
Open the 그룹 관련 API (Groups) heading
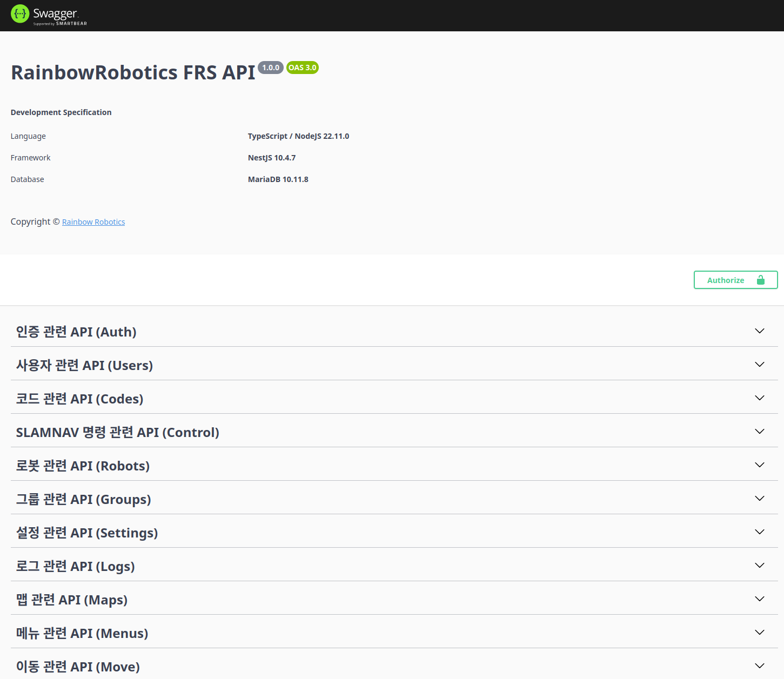click(83, 499)
